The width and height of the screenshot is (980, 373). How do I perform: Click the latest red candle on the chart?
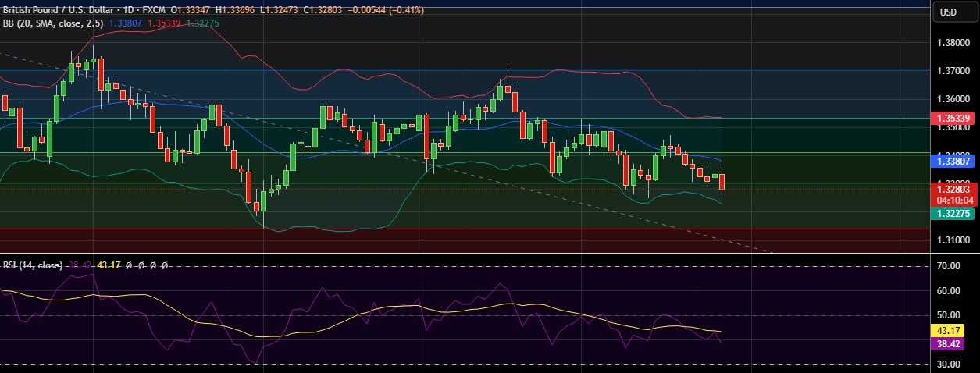click(722, 182)
